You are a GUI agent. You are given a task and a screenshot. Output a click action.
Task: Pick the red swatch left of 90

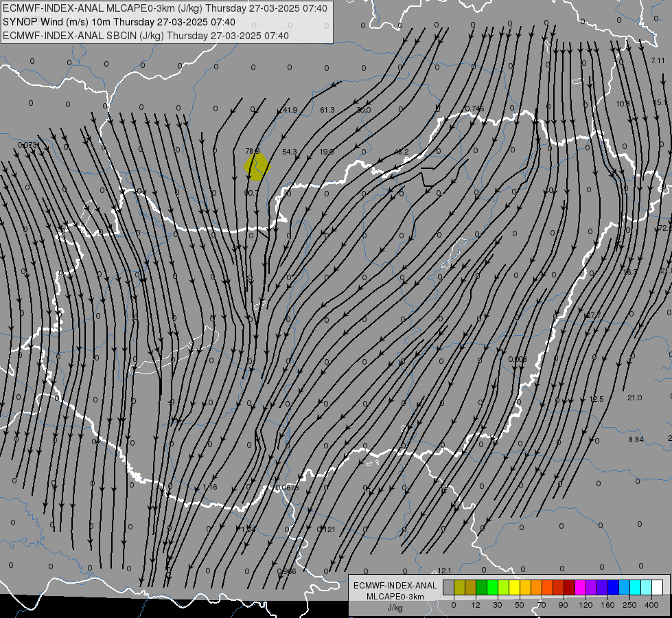click(559, 588)
